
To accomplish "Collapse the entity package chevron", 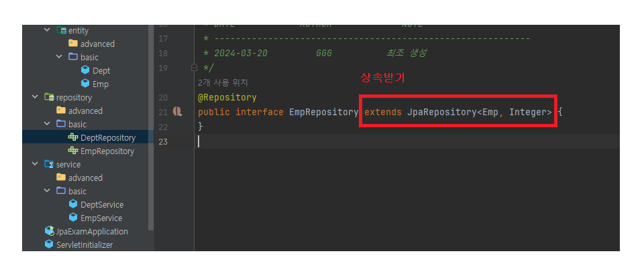I will [47, 30].
